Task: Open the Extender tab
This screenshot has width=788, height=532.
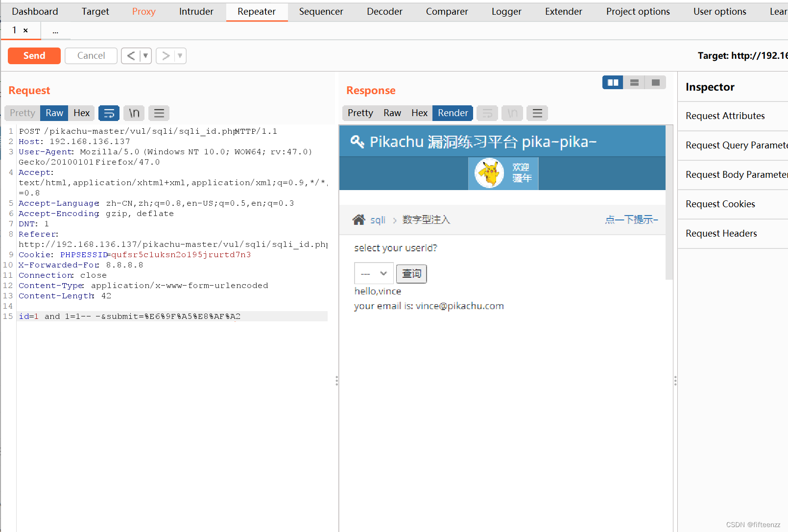Action: (x=564, y=11)
